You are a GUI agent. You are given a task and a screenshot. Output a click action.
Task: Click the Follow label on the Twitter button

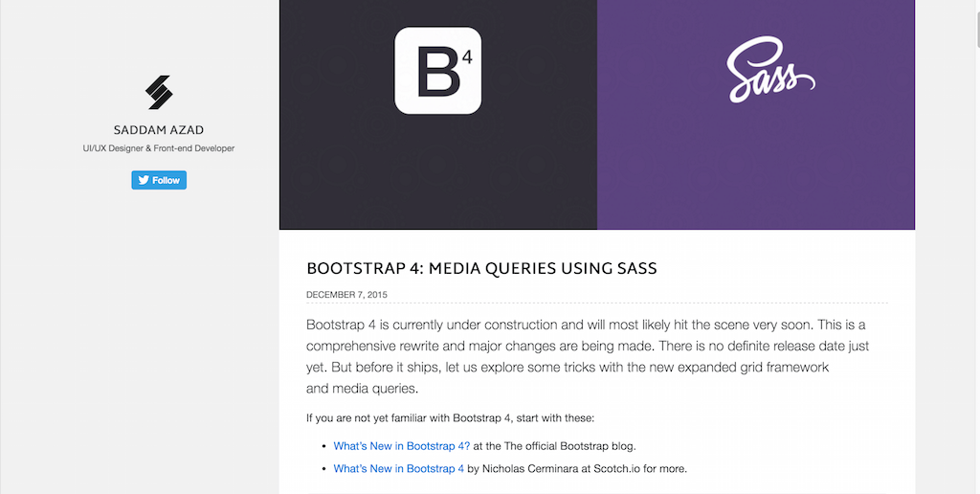tap(166, 180)
